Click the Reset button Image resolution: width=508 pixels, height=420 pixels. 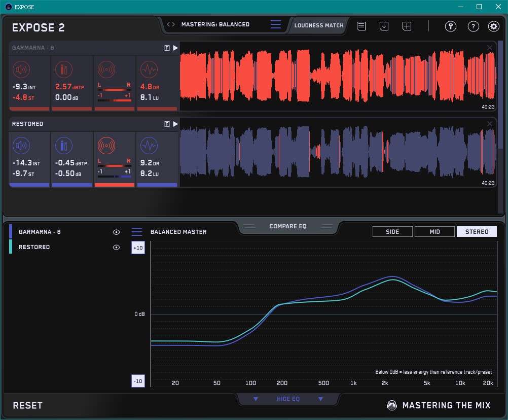27,405
